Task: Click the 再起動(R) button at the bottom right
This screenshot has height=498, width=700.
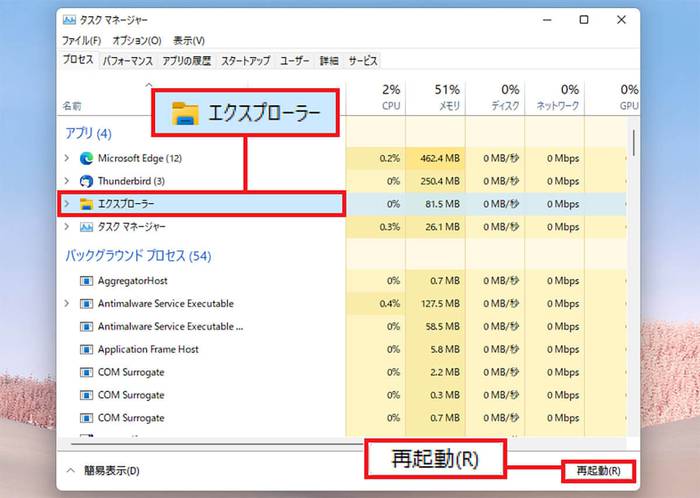Action: pos(598,471)
